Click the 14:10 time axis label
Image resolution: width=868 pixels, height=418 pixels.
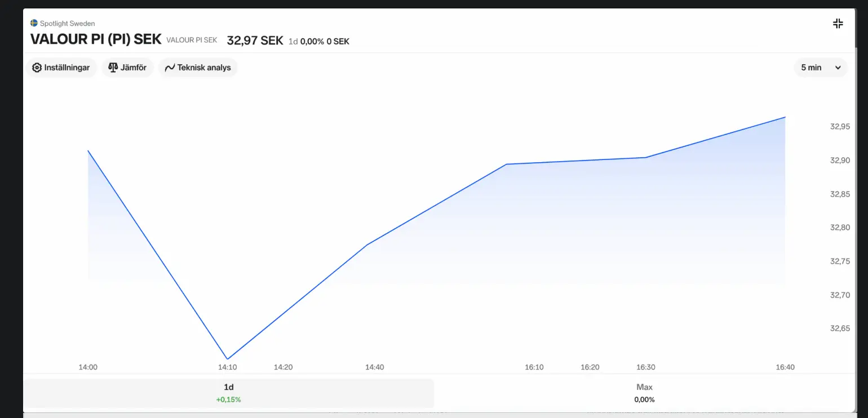coord(228,367)
